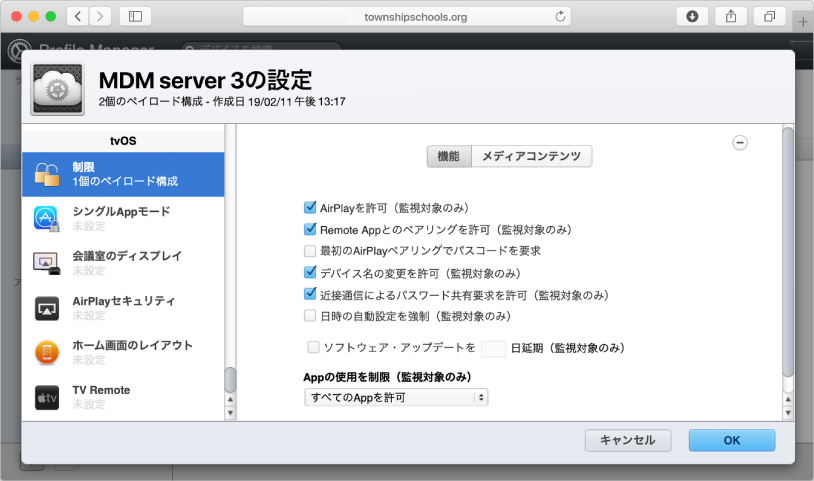Click the sidebar scrollbar down arrow
The width and height of the screenshot is (814, 481).
[x=230, y=414]
